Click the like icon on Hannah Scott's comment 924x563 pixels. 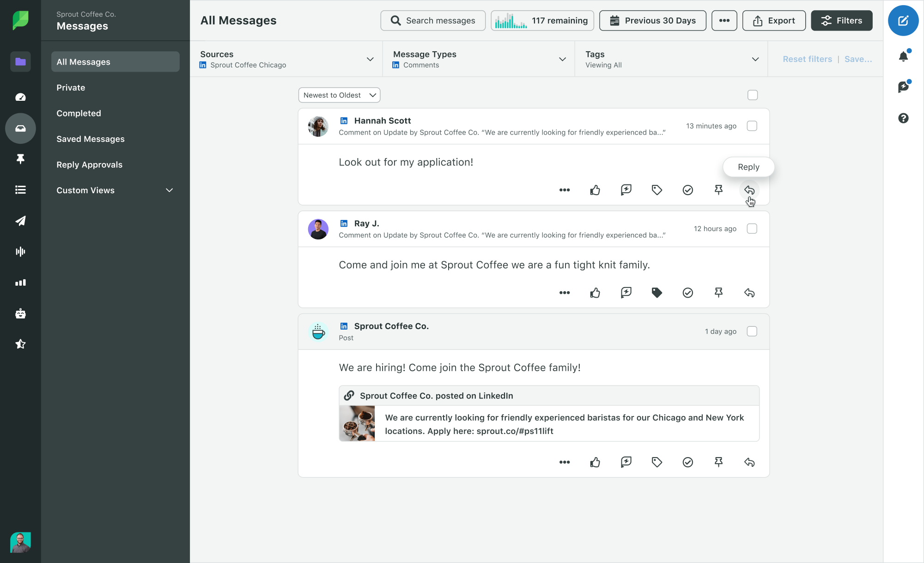point(595,190)
